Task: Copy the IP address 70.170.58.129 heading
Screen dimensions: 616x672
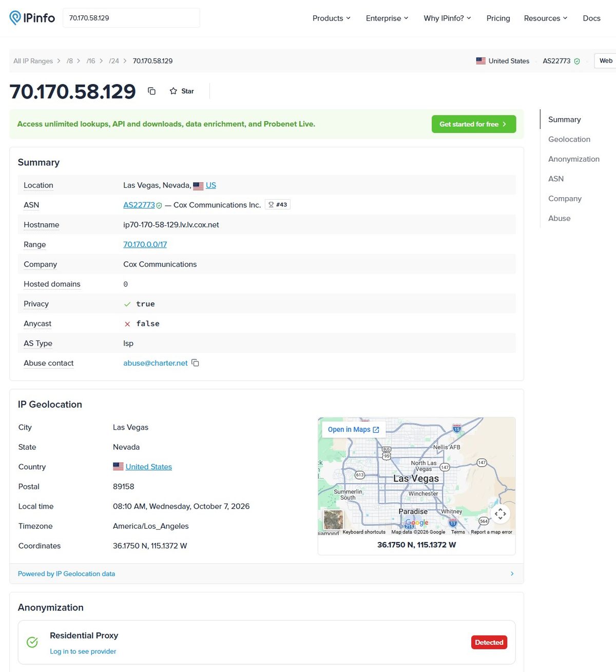Action: pyautogui.click(x=151, y=91)
